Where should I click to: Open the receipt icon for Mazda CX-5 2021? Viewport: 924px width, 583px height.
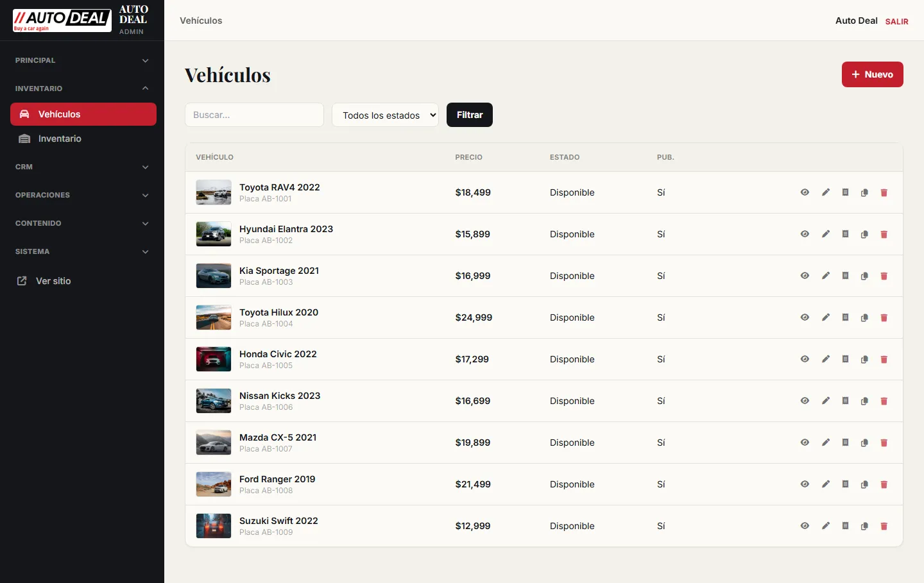click(x=845, y=443)
